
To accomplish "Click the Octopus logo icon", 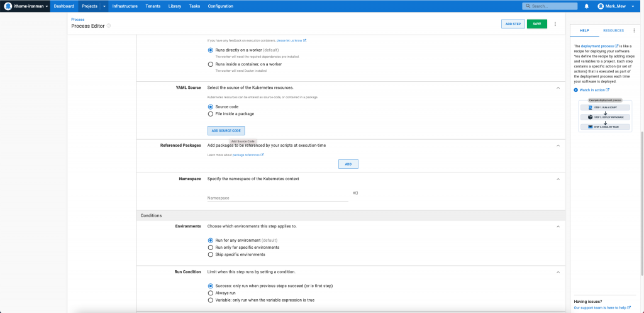I will [x=8, y=6].
